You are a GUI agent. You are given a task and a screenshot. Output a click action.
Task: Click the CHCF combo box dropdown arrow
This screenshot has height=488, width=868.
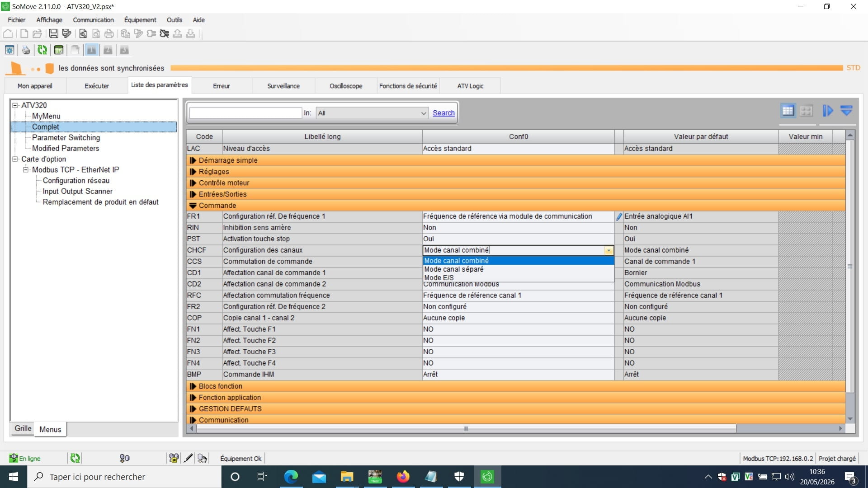[x=609, y=250]
